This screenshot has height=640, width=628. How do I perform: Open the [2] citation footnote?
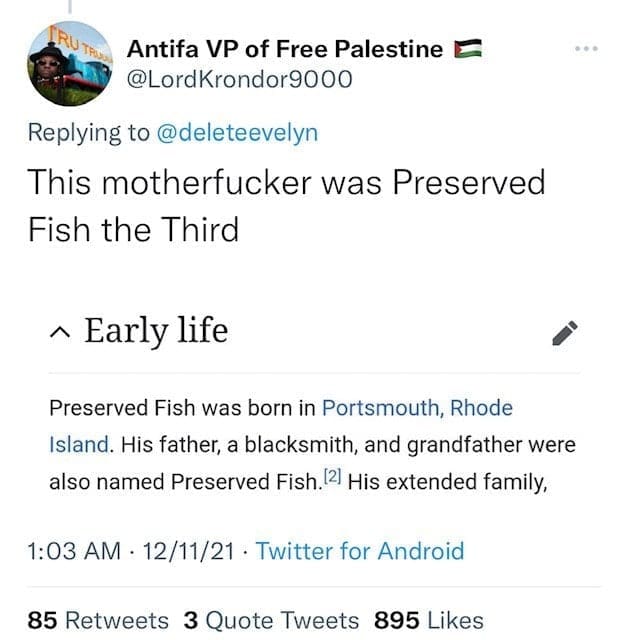(334, 478)
